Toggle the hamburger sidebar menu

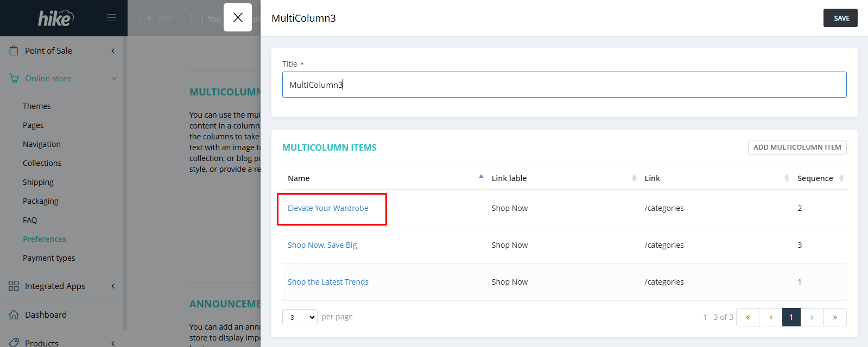[111, 18]
